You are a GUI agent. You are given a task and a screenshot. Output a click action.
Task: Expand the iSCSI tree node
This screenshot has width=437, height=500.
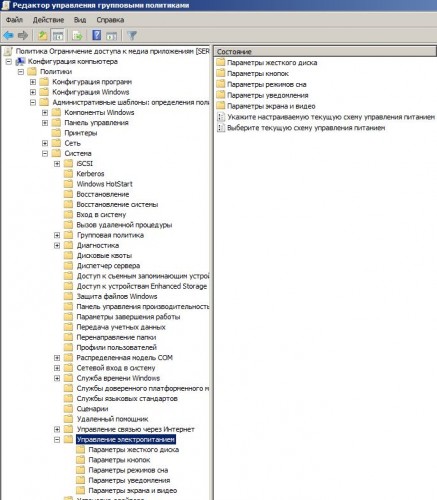[x=57, y=164]
